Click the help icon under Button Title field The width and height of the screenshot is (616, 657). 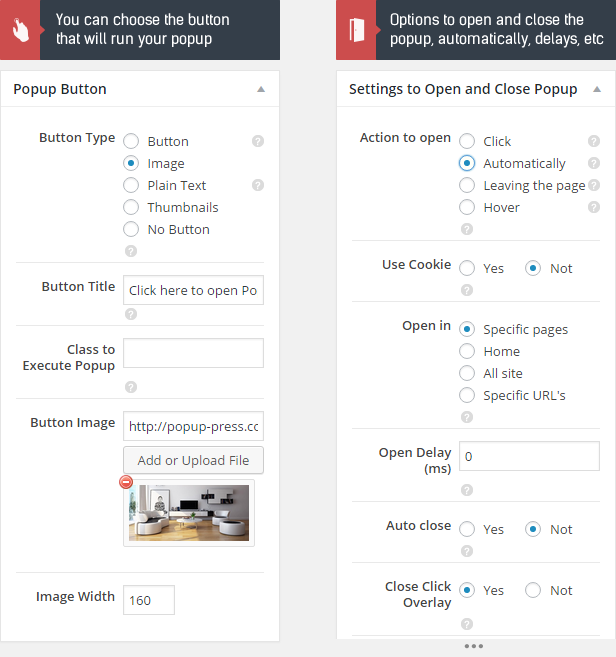[131, 314]
